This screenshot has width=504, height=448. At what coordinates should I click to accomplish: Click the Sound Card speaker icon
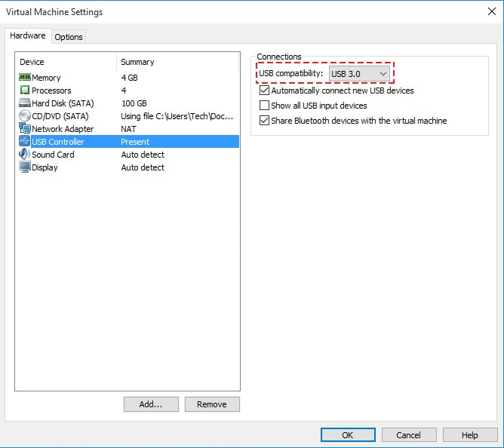point(24,155)
